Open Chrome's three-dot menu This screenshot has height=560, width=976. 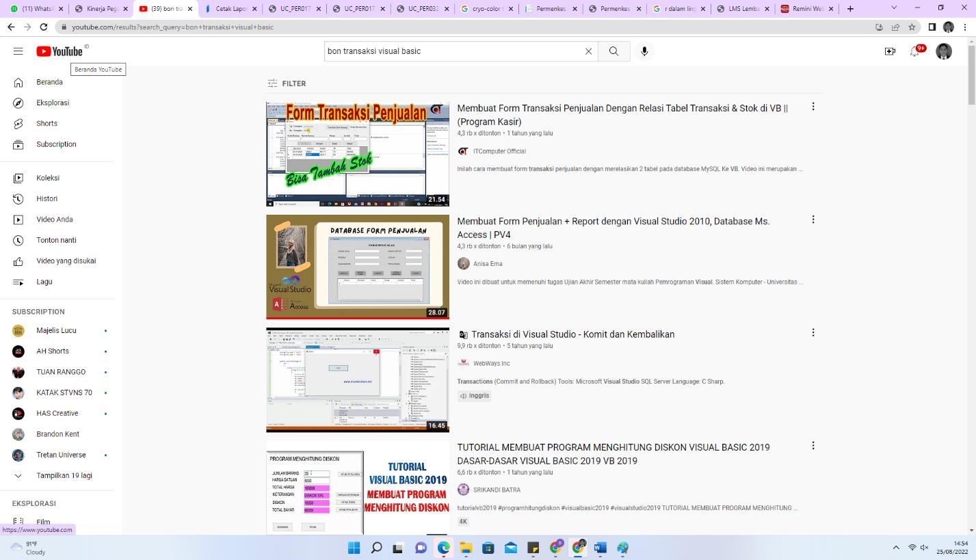tap(965, 27)
